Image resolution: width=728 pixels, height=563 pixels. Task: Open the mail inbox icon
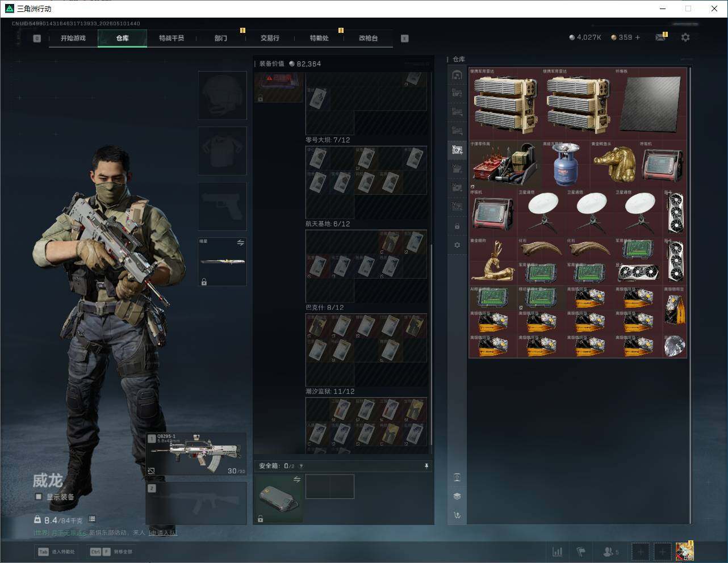point(660,37)
